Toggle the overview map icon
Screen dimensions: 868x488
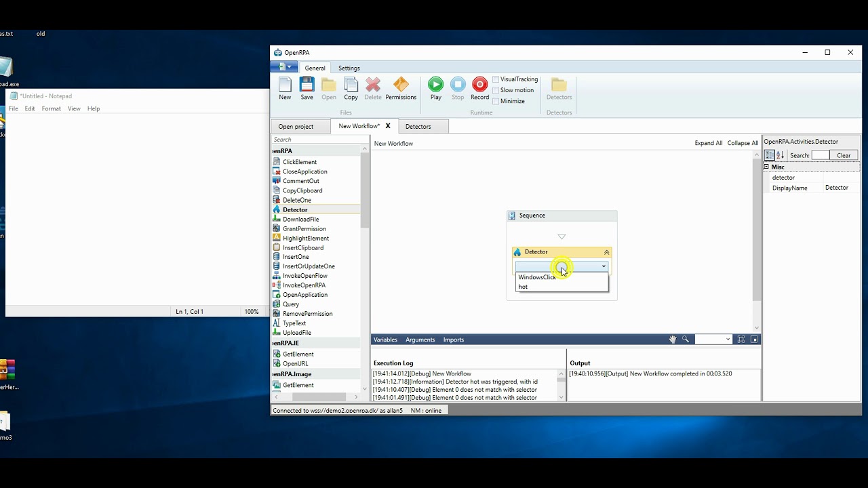[754, 340]
